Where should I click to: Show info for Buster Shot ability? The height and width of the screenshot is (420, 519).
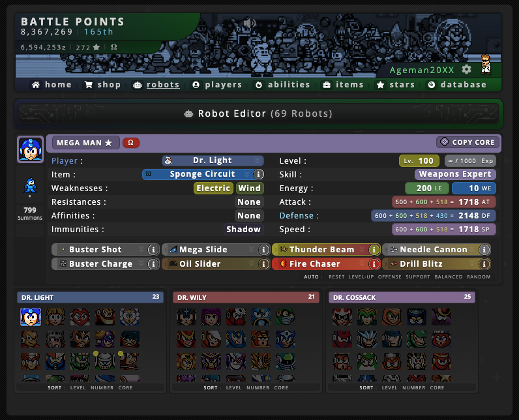(x=153, y=250)
